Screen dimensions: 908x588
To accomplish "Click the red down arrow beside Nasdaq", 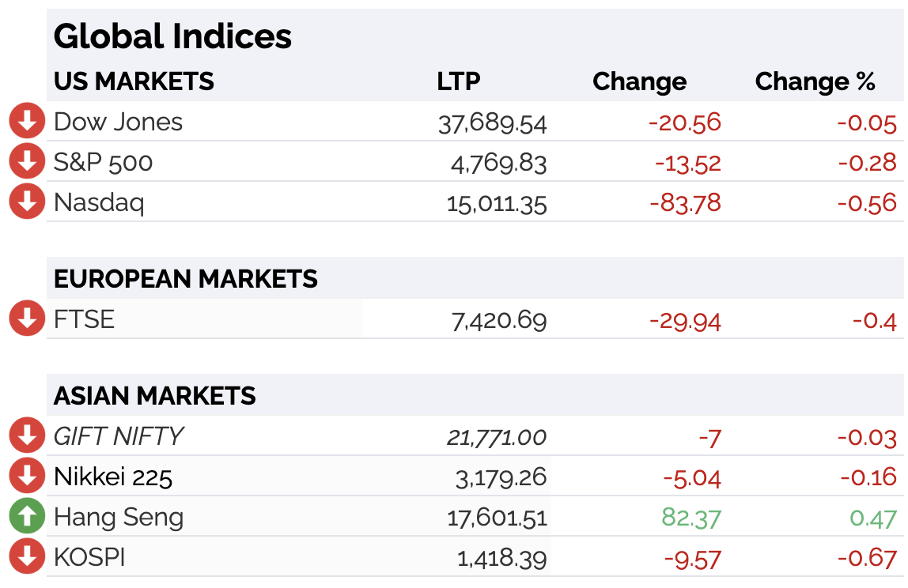I will tap(27, 202).
